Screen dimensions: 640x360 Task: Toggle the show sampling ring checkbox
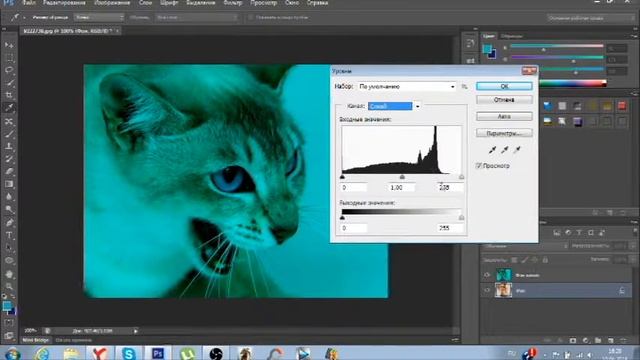coord(251,18)
